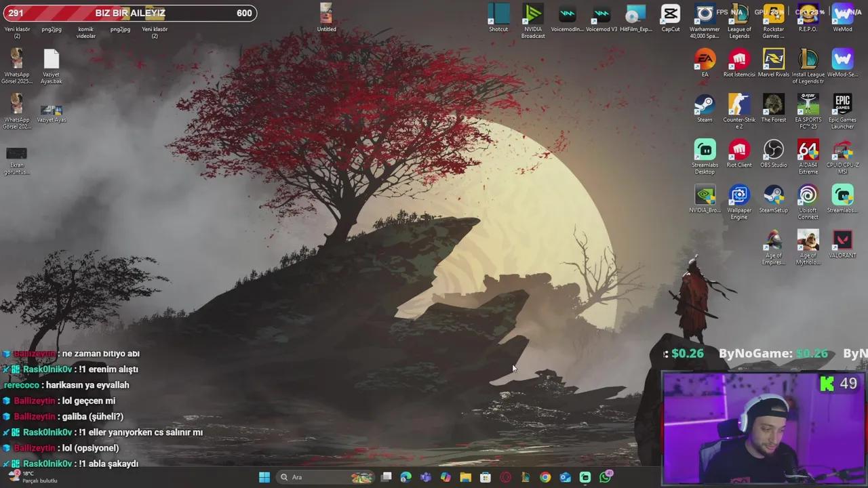Open File Explorer from the taskbar
Viewport: 868px width, 488px height.
(x=466, y=477)
